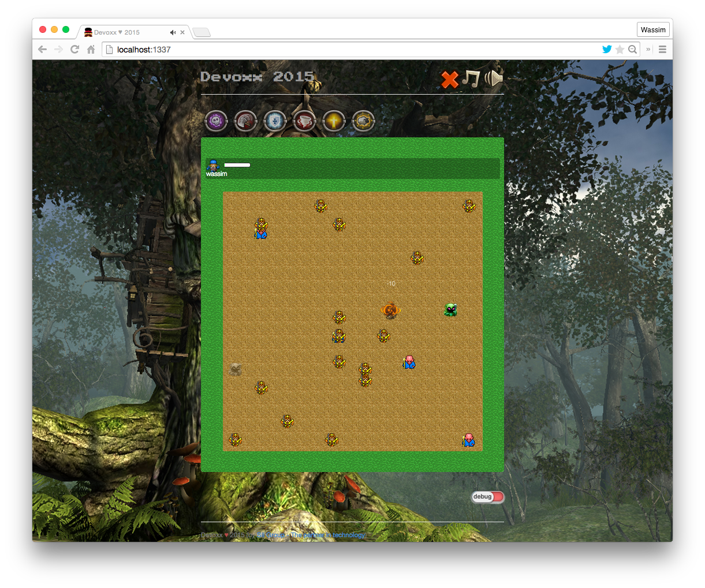
Task: Select the grey owl creature on field
Action: tap(235, 369)
